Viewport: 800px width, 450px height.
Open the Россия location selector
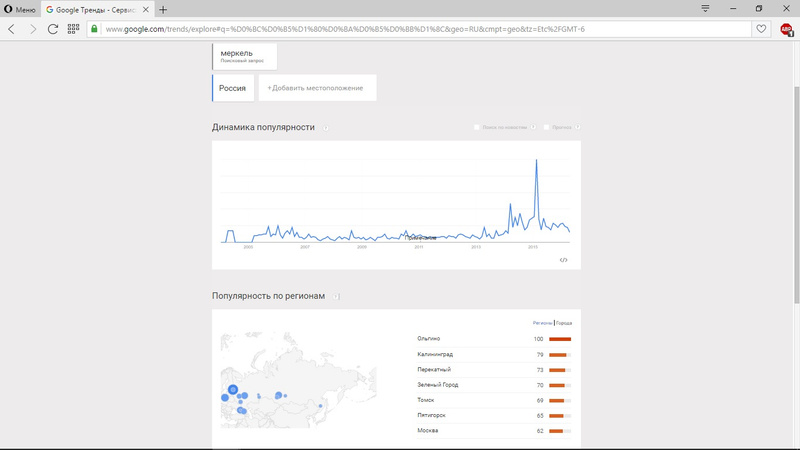coord(233,88)
